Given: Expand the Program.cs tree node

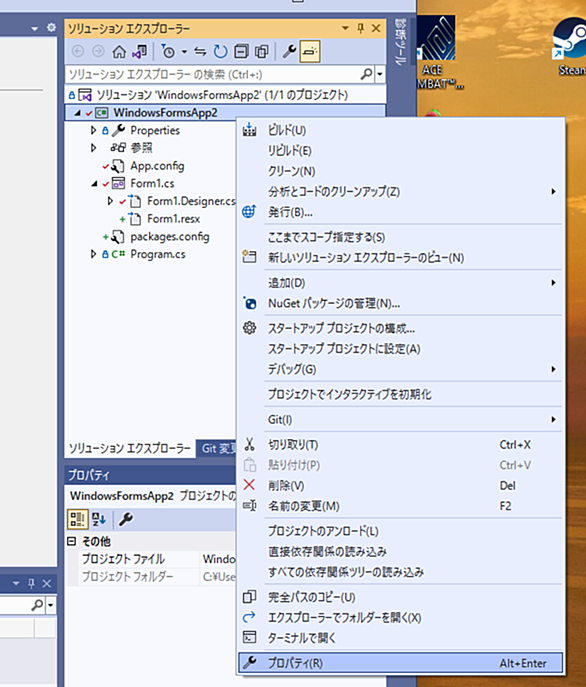Looking at the screenshot, I should 93,254.
